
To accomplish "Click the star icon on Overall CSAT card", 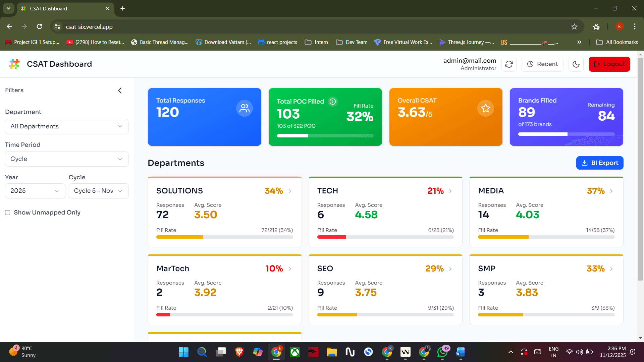I will [485, 108].
